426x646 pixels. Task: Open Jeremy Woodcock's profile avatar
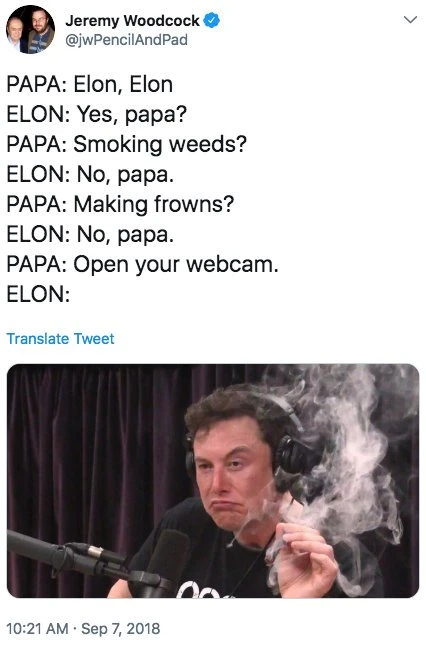point(30,29)
